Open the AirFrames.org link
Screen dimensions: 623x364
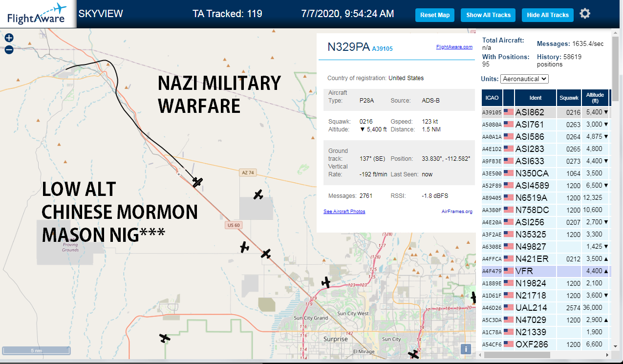point(457,212)
